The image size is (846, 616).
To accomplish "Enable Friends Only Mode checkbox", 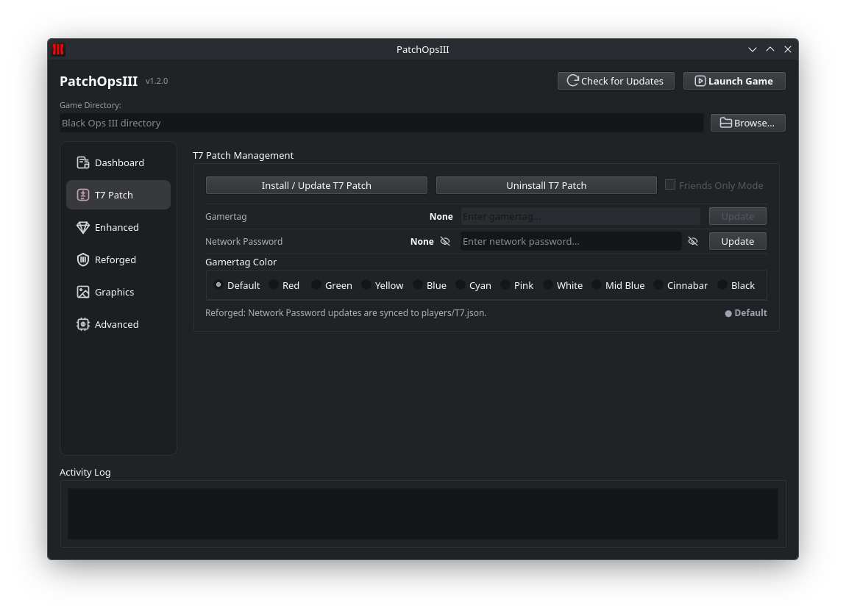I will coord(670,185).
